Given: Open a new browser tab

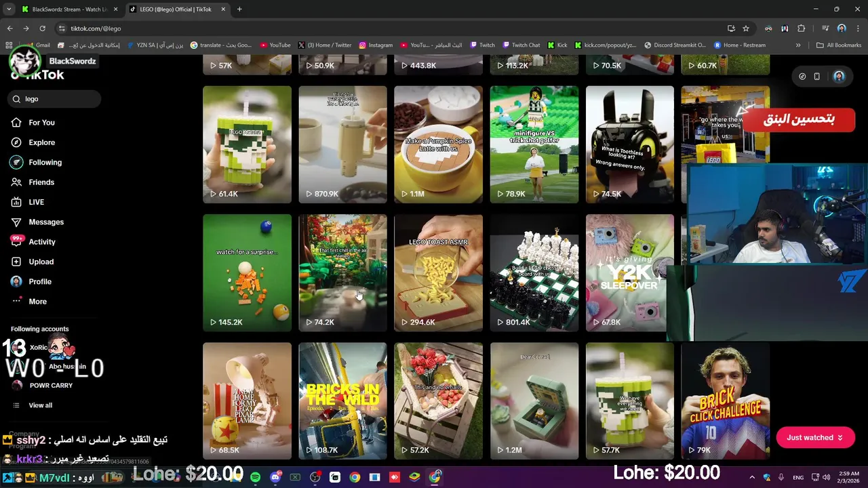Looking at the screenshot, I should 239,9.
